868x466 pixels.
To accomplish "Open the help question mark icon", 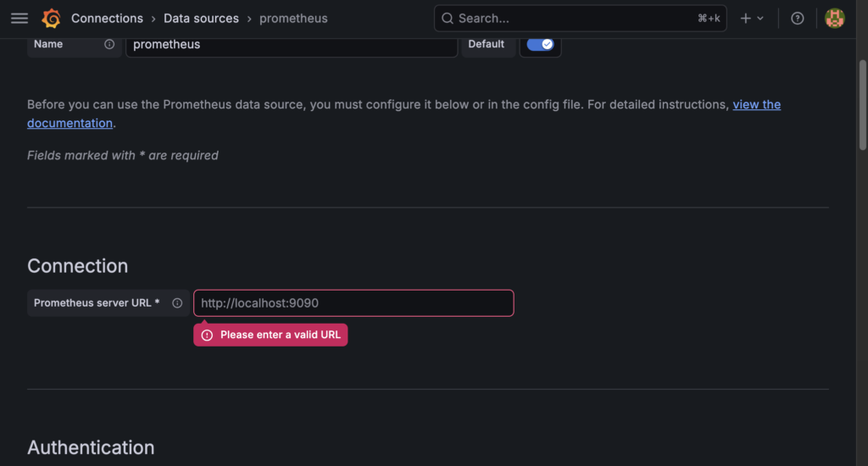I will point(797,19).
